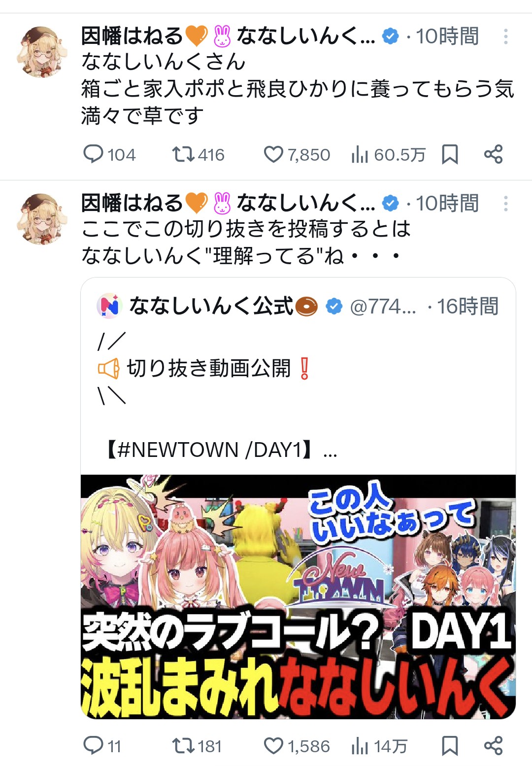Screen dimensions: 532x766
Task: Retweet the first tweet with 416 retweets
Action: pos(198,155)
